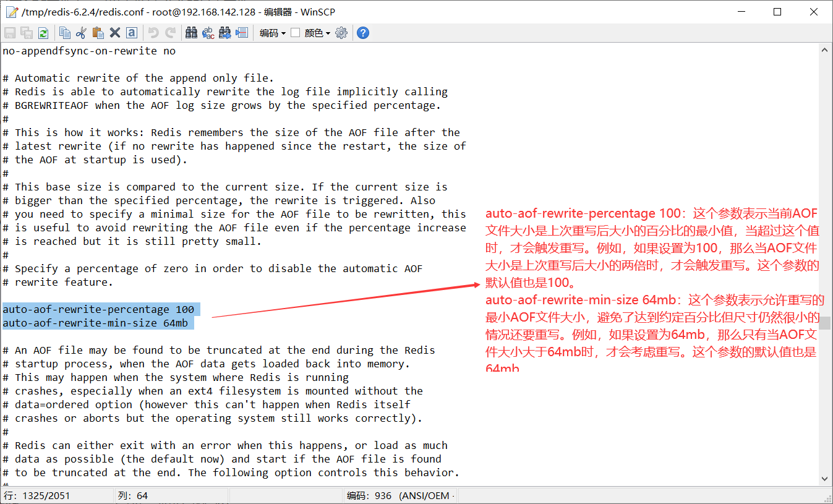Click the vertical scrollbar thumb
Viewport: 833px width, 504px height.
pyautogui.click(x=826, y=323)
